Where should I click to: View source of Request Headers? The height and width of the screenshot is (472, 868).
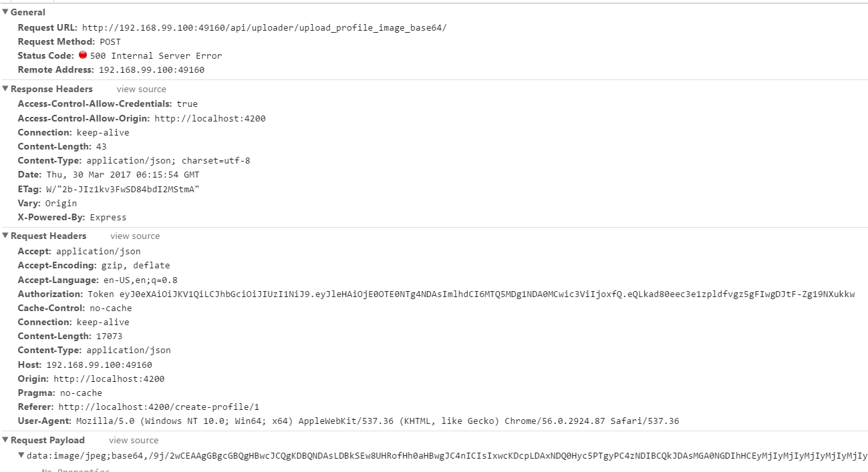(134, 236)
